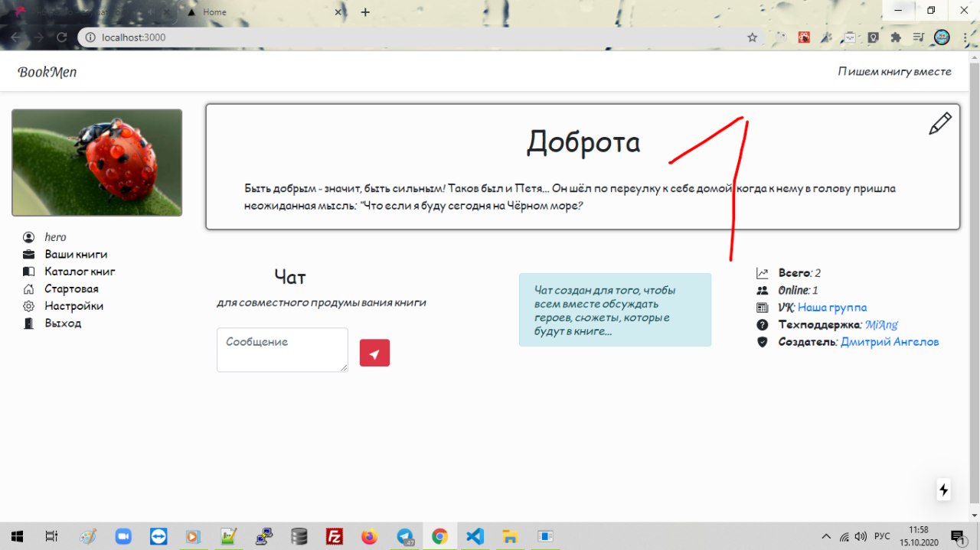Open Настройки in the sidebar

73,306
